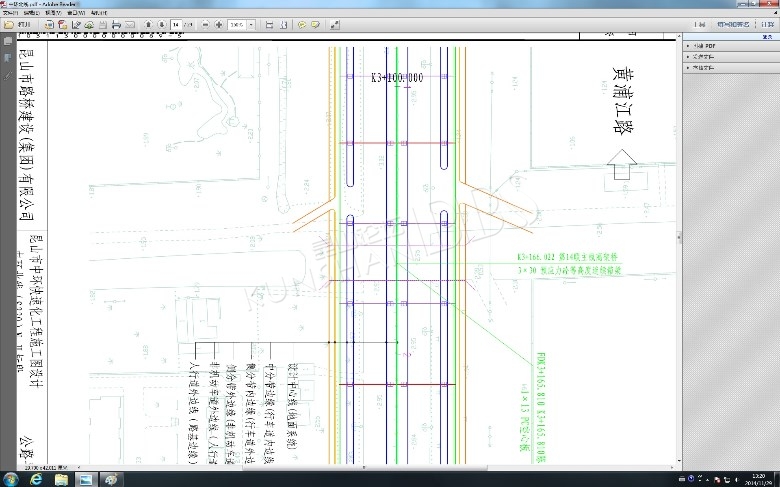Viewport: 780px width, 487px height.
Task: Click the zoom in plus button
Action: coord(219,24)
